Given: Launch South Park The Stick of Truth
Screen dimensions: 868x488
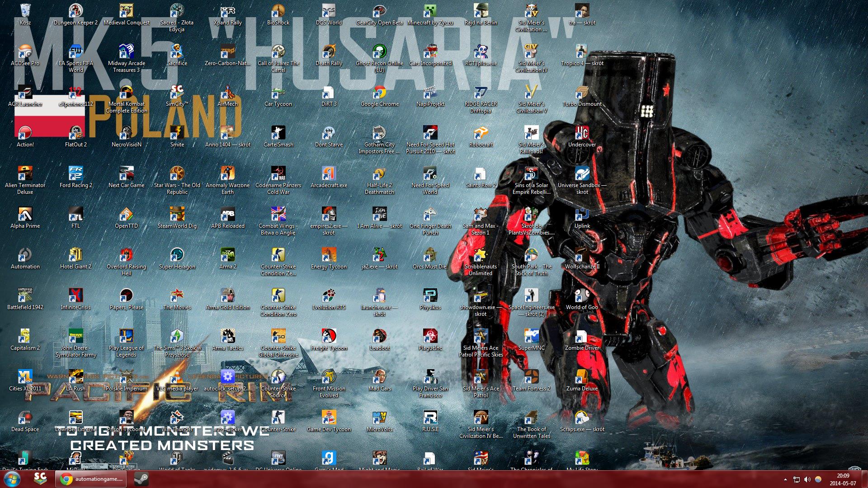Looking at the screenshot, I should 532,262.
